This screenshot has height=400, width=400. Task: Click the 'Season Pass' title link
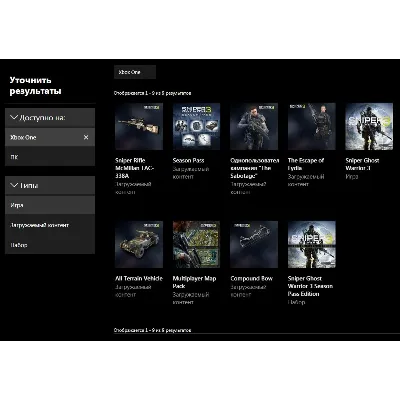(188, 160)
